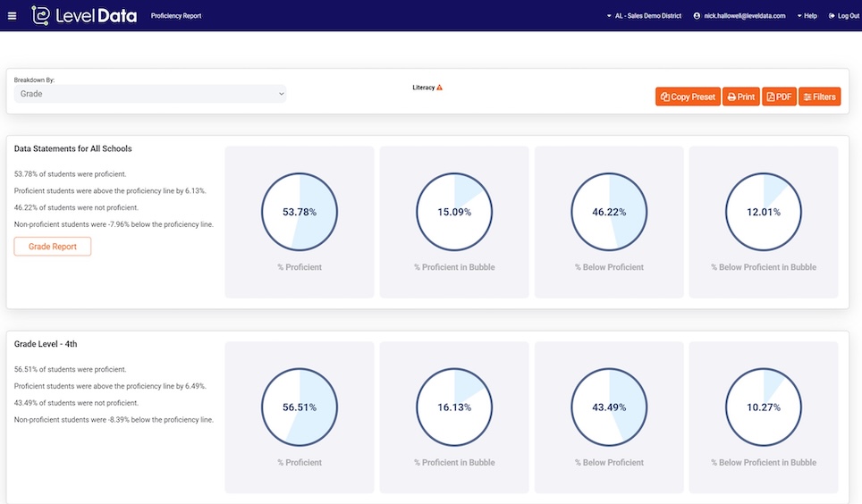862x504 pixels.
Task: Click the Proficiency Report header label
Action: [x=176, y=16]
